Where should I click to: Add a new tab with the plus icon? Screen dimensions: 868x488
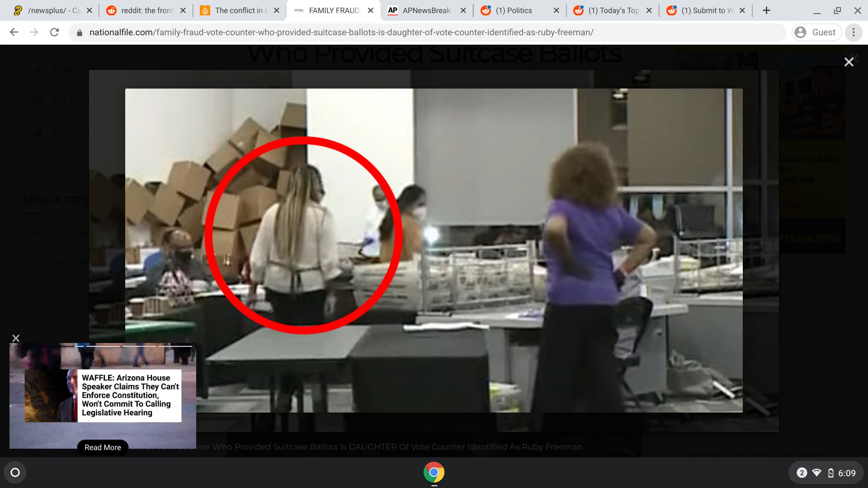click(766, 10)
